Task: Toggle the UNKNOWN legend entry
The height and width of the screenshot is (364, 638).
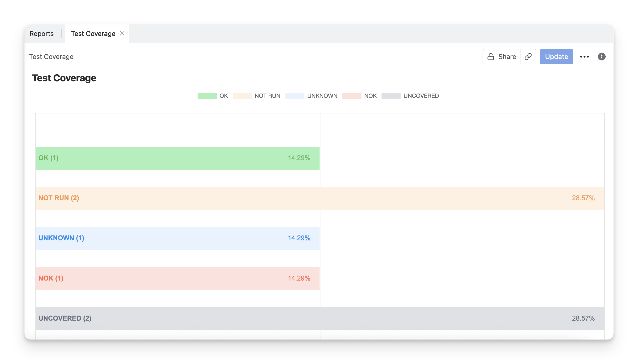Action: (311, 96)
